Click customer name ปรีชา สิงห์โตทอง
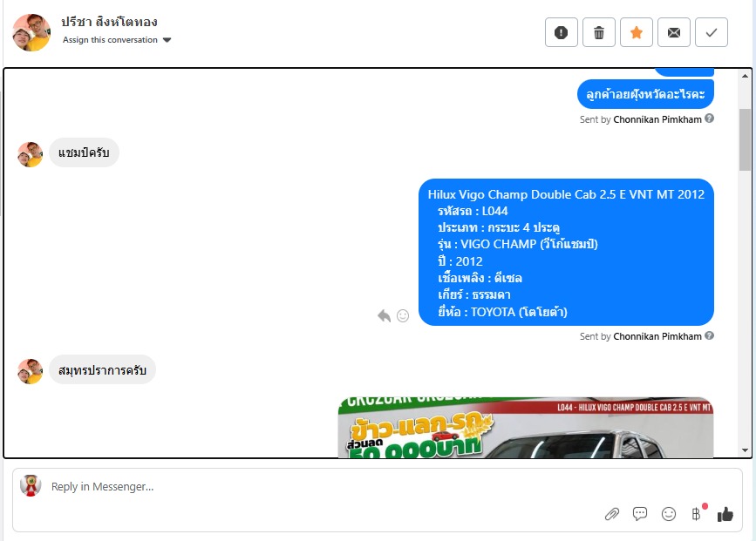This screenshot has height=541, width=756. click(110, 22)
